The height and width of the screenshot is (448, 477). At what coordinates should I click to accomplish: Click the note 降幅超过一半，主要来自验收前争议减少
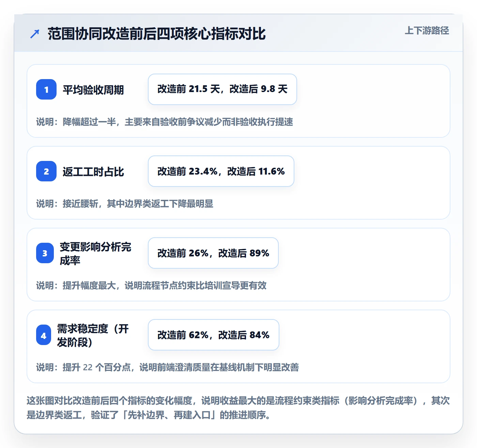pos(165,122)
